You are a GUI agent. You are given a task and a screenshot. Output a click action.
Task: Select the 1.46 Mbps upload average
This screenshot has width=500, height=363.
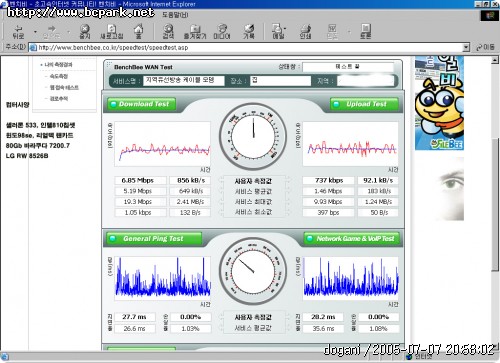click(x=328, y=191)
